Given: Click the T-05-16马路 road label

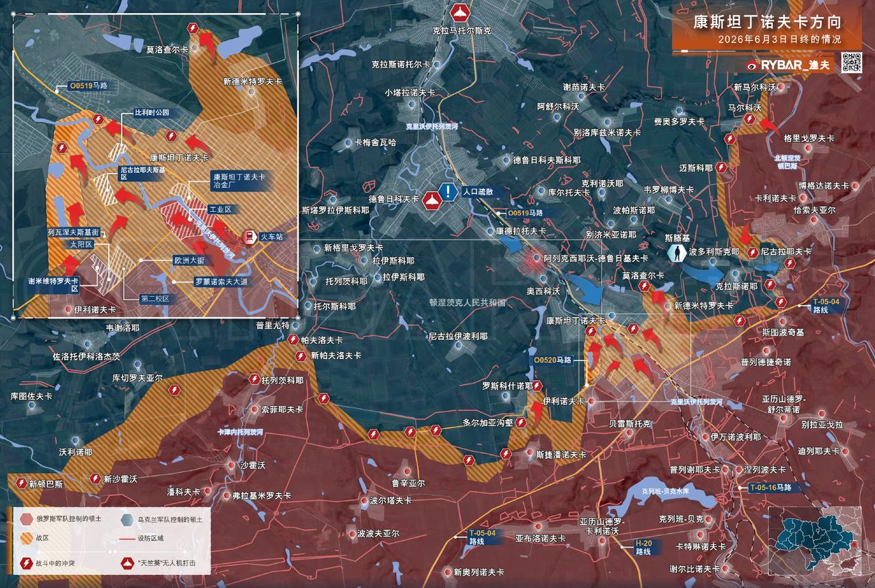Looking at the screenshot, I should [x=769, y=487].
